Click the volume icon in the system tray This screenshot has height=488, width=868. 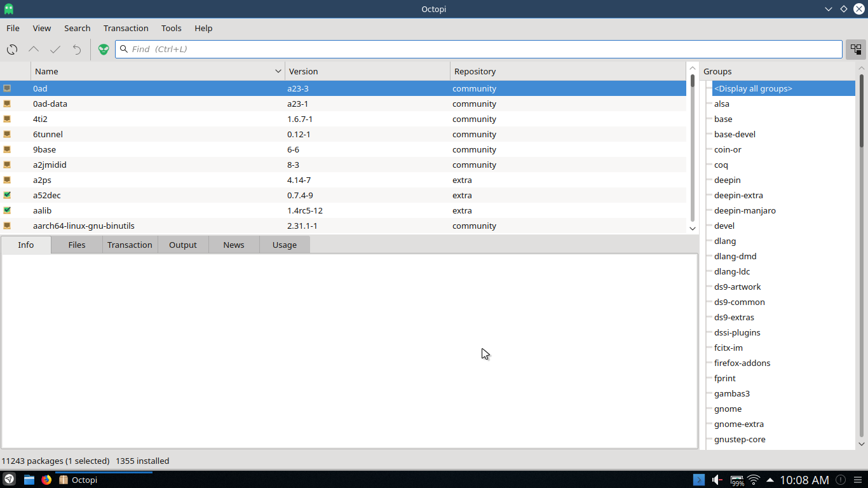(x=717, y=480)
